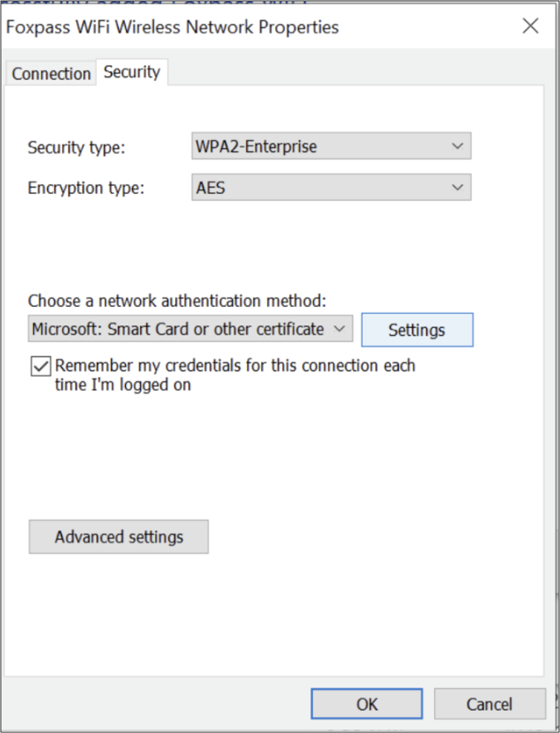Open Advanced settings
Screen dimensions: 560x733
click(x=119, y=537)
